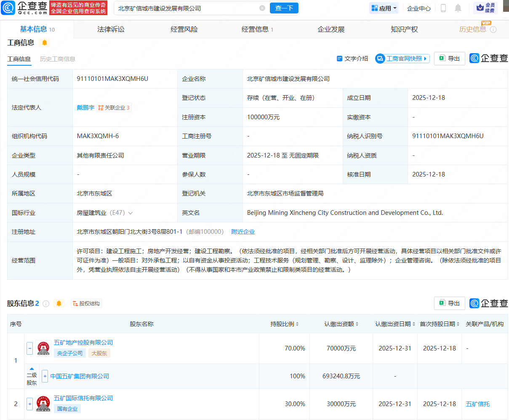
Task: Click the 会员续费 crown icon
Action: pyautogui.click(x=481, y=8)
